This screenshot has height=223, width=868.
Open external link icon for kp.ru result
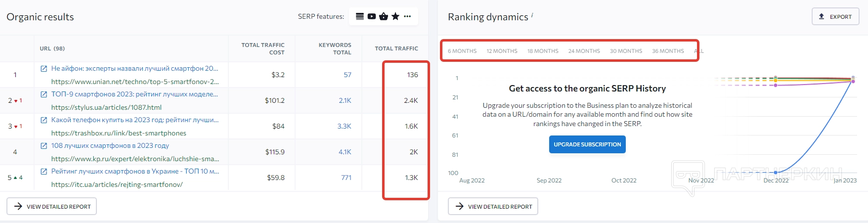[x=43, y=146]
